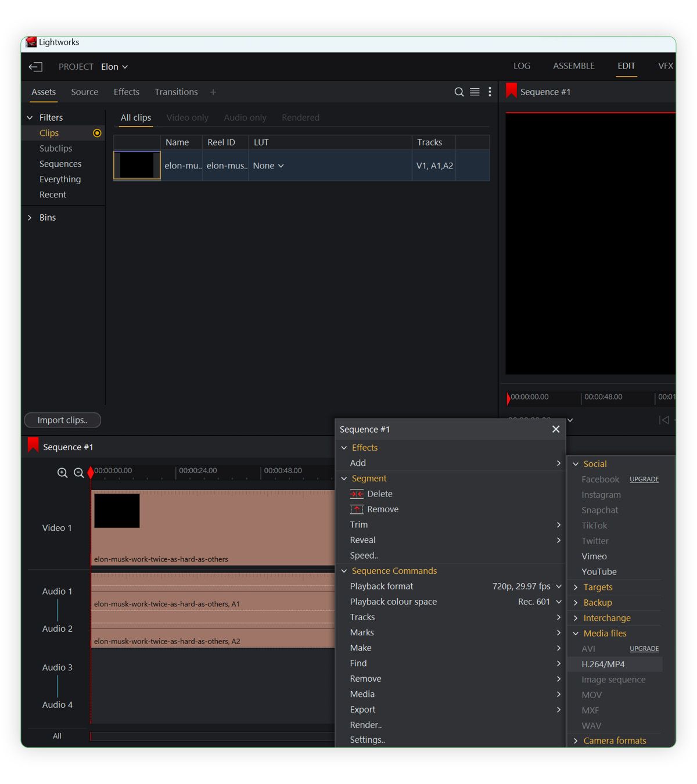Open Settings.. in sequence menu
Image resolution: width=697 pixels, height=784 pixels.
(368, 740)
